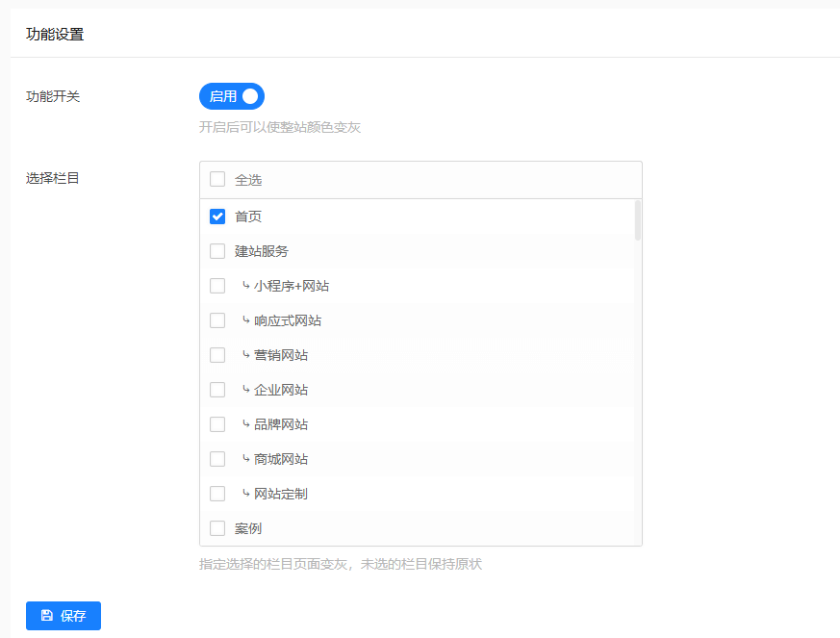Select the 响应式网站 checkbox

click(x=217, y=320)
